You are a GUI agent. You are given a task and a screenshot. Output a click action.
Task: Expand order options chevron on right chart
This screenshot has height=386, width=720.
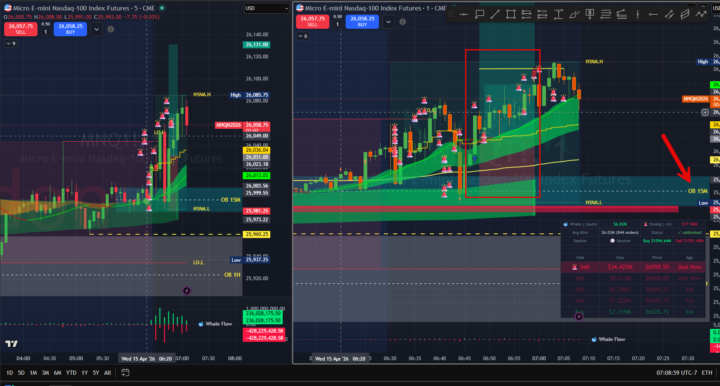coord(388,22)
